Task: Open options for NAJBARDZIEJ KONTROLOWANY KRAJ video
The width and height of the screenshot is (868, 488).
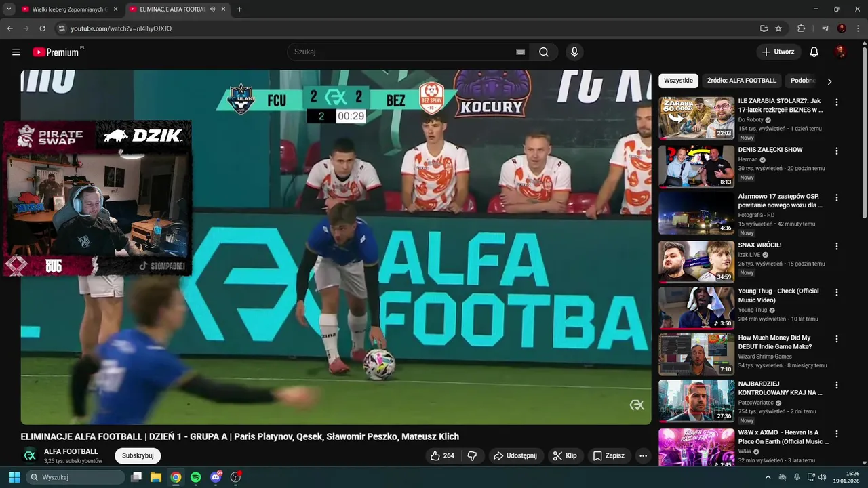Action: click(x=836, y=385)
